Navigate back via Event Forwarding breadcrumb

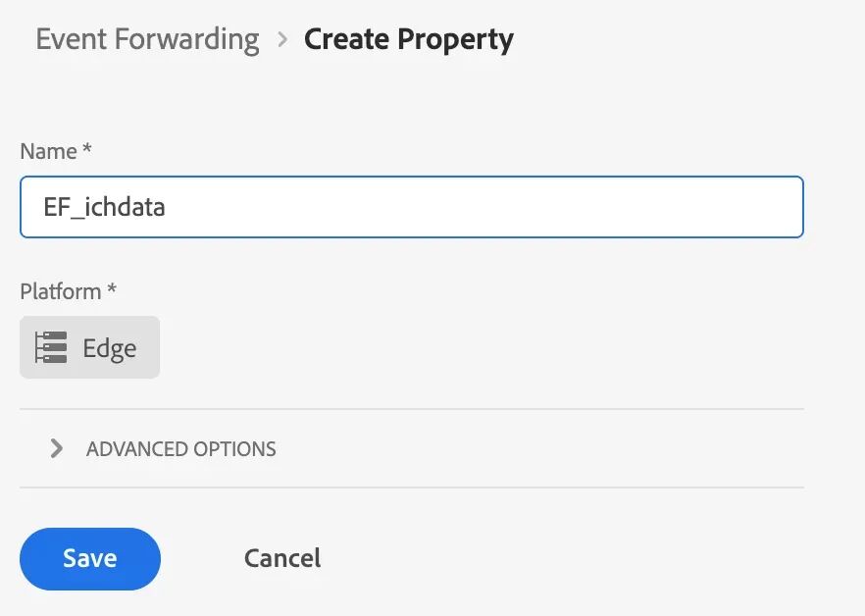pos(146,40)
